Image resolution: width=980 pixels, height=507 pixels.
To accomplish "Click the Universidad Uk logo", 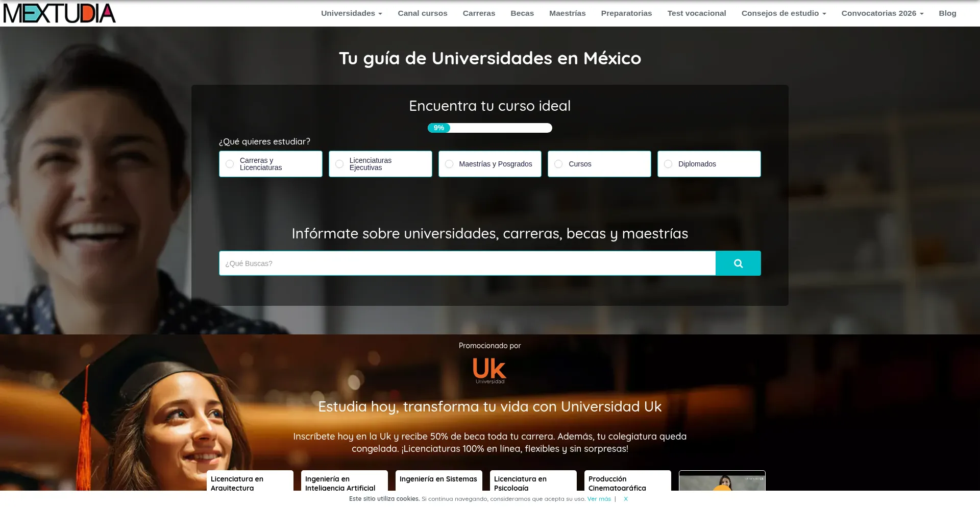I will click(489, 371).
